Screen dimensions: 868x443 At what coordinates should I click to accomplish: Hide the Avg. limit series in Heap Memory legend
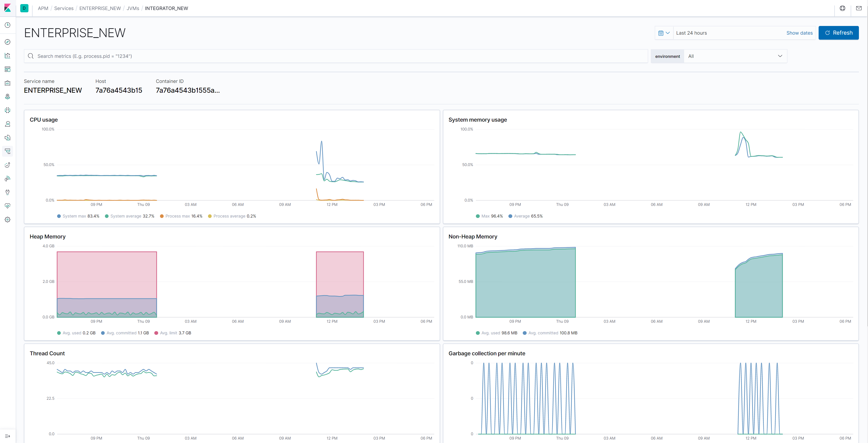[173, 333]
